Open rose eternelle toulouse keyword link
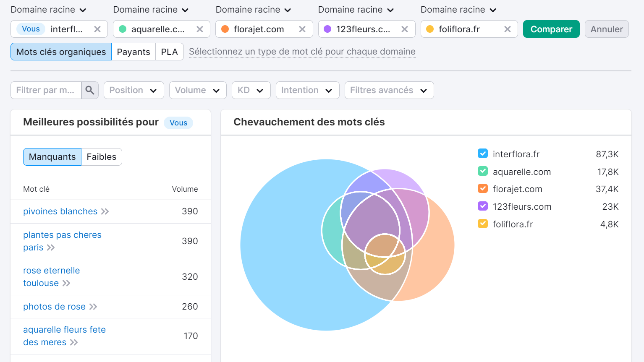This screenshot has width=644, height=362. click(x=51, y=277)
